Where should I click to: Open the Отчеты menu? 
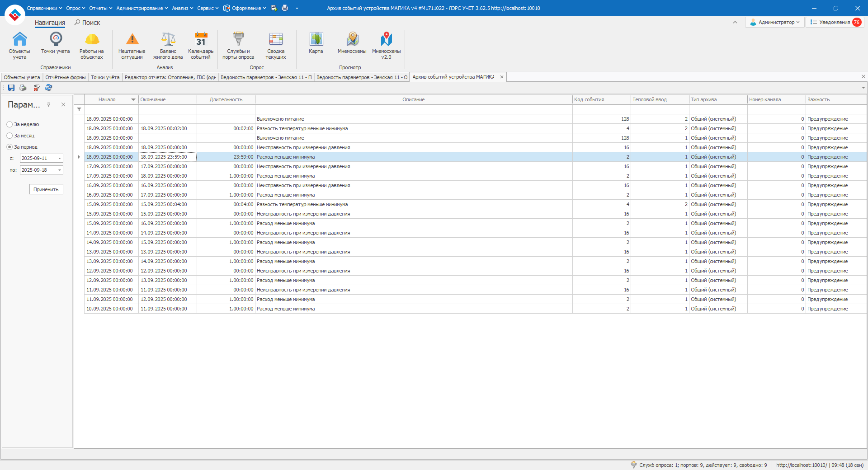tap(100, 8)
